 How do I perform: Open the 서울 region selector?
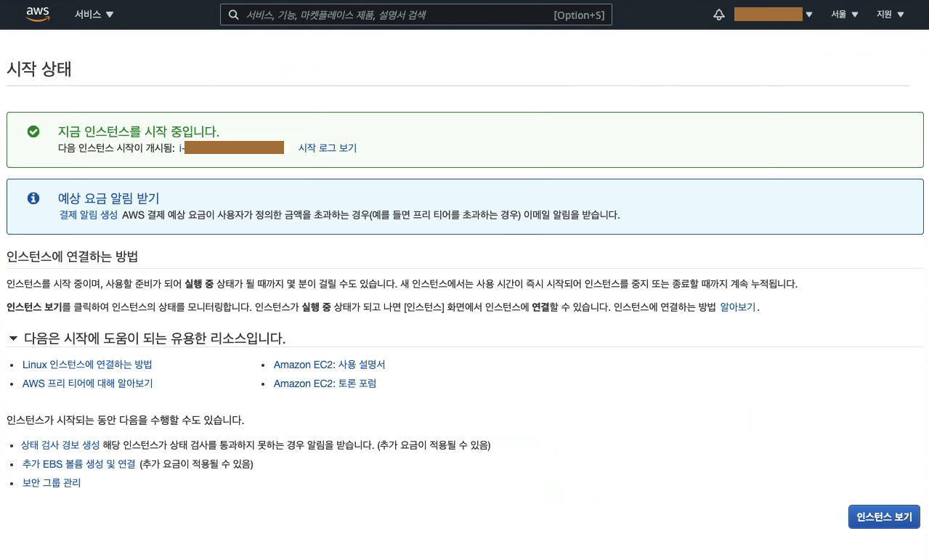click(845, 15)
